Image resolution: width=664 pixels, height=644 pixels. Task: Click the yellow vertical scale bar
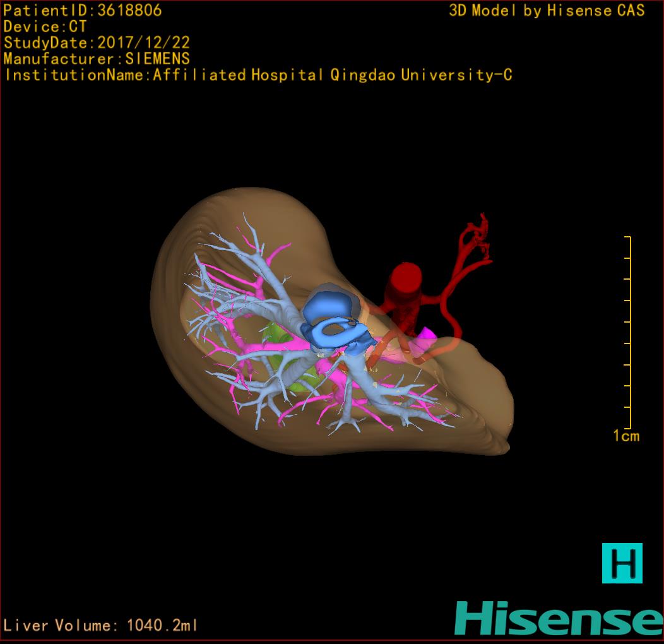click(x=629, y=331)
